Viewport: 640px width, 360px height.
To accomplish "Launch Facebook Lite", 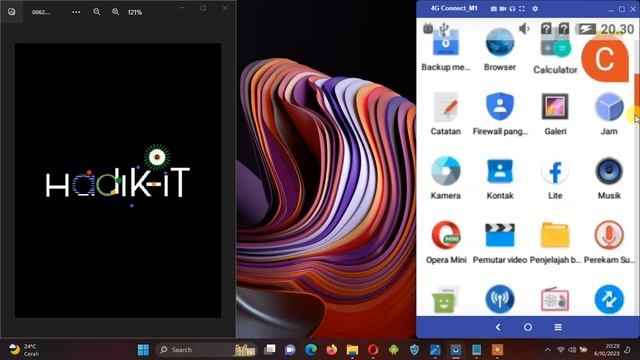I will (555, 178).
